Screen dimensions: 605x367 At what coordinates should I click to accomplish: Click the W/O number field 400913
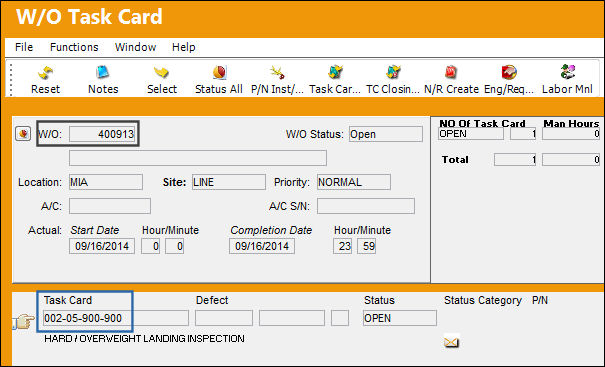pyautogui.click(x=102, y=134)
